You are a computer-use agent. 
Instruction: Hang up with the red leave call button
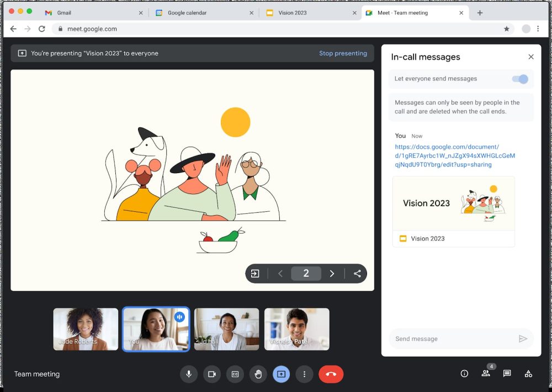tap(331, 374)
